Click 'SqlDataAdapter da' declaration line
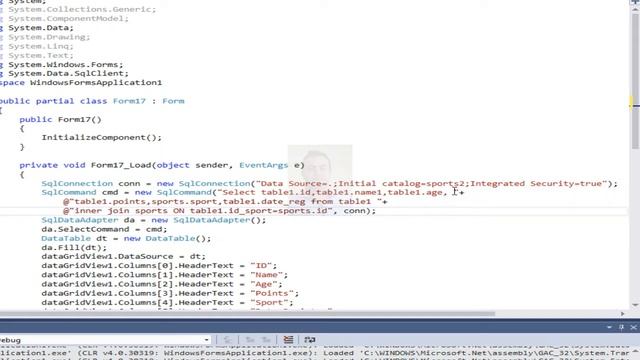The height and width of the screenshot is (360, 640). 153,220
